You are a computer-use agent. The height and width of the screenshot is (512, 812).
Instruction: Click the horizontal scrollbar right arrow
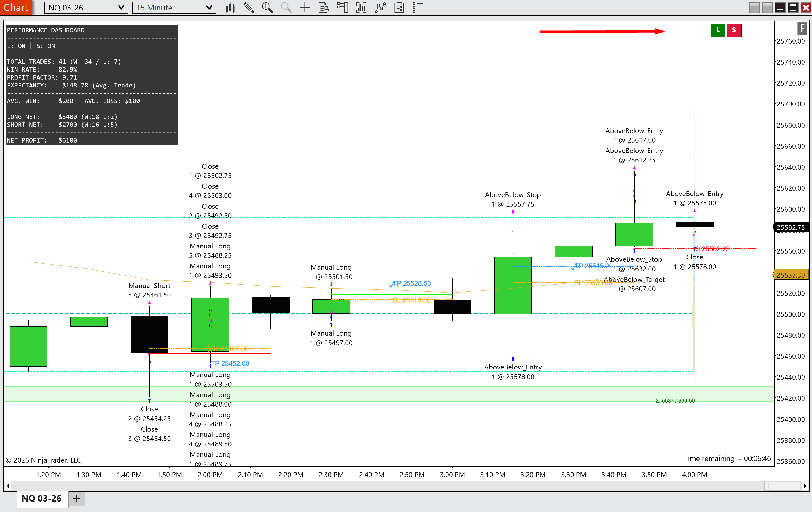tap(805, 486)
